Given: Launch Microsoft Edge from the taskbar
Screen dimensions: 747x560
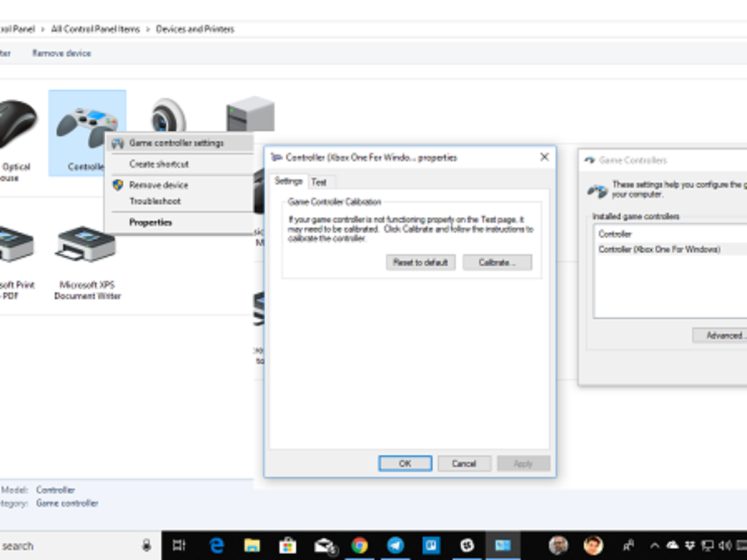Looking at the screenshot, I should coord(217,546).
